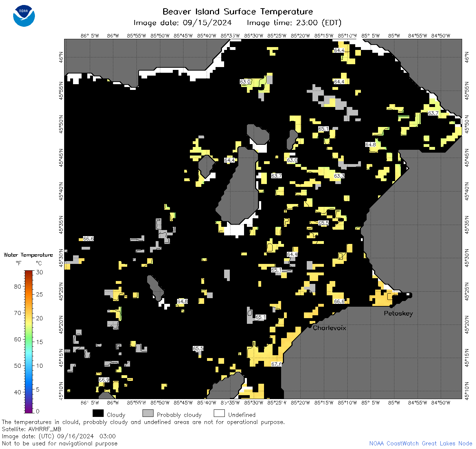The image size is (476, 449).
Task: Click the water temperature color scale bar
Action: coord(29,341)
